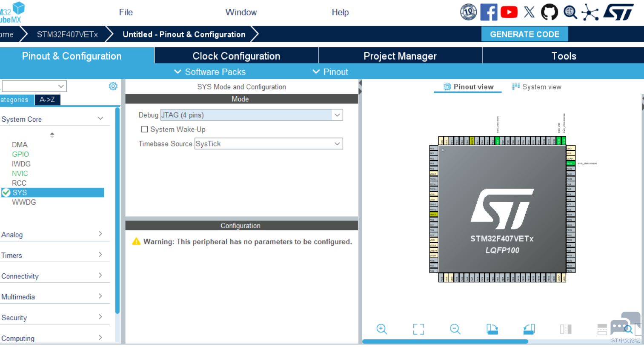Click the GENERATE CODE button
The height and width of the screenshot is (347, 644).
(525, 34)
